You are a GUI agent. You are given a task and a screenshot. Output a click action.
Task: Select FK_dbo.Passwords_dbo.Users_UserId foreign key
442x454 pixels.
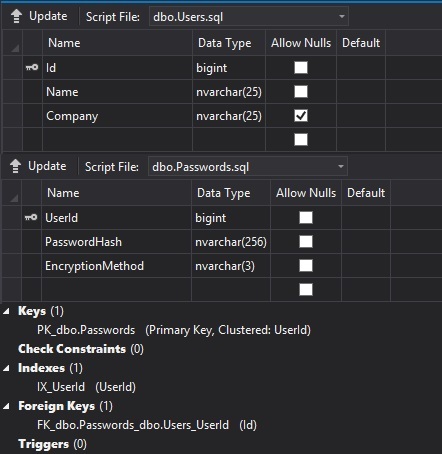click(133, 425)
